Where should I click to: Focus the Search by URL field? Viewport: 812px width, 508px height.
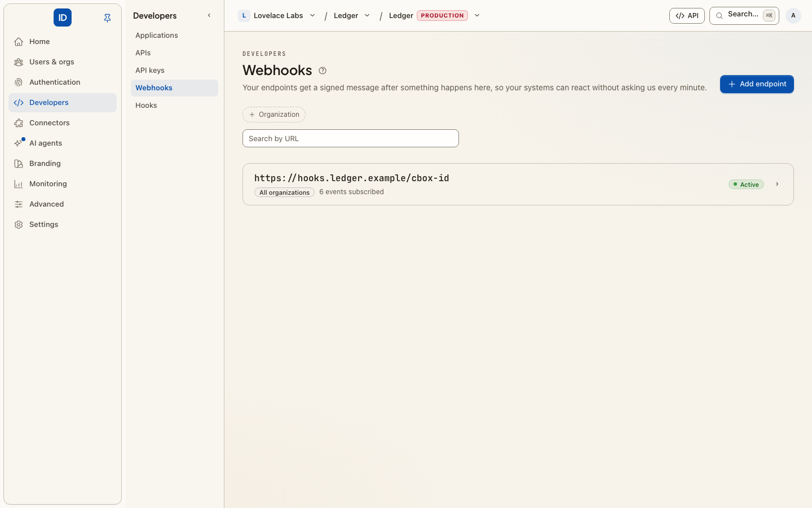pyautogui.click(x=351, y=138)
